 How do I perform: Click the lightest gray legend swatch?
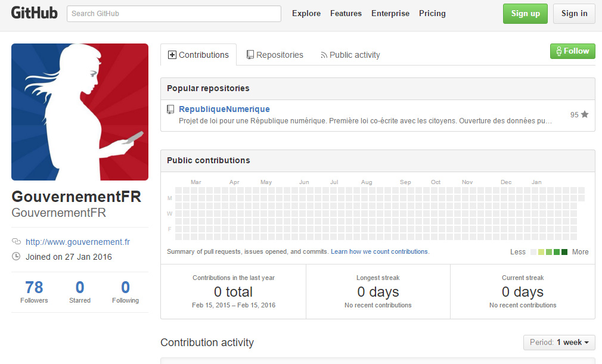coord(533,252)
